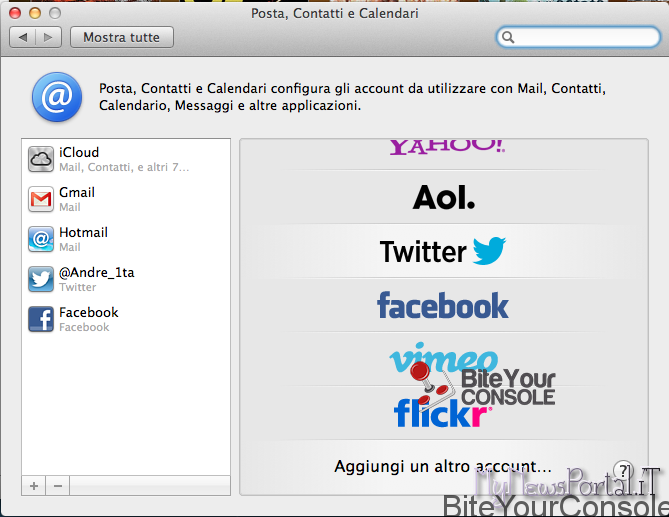The image size is (669, 517).
Task: Click the Mostra tutte button
Action: (122, 38)
